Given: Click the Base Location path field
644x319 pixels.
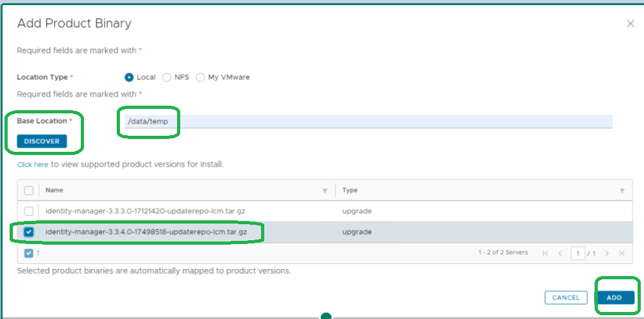Looking at the screenshot, I should pos(366,121).
